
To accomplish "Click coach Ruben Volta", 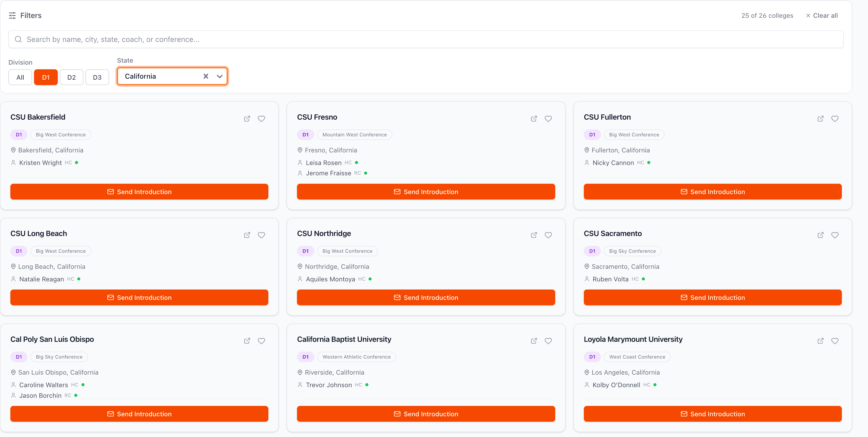I will [x=610, y=279].
